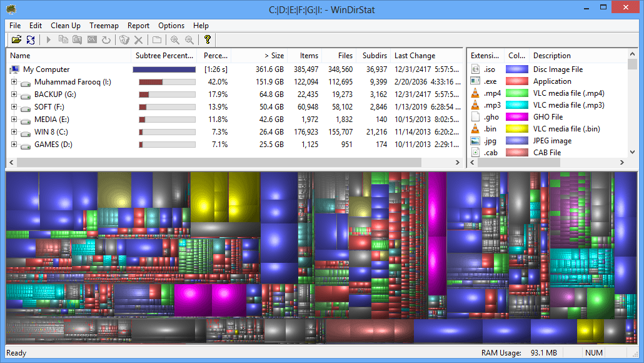The width and height of the screenshot is (644, 363).
Task: Expand the GAMES (D:) drive node
Action: [x=14, y=145]
